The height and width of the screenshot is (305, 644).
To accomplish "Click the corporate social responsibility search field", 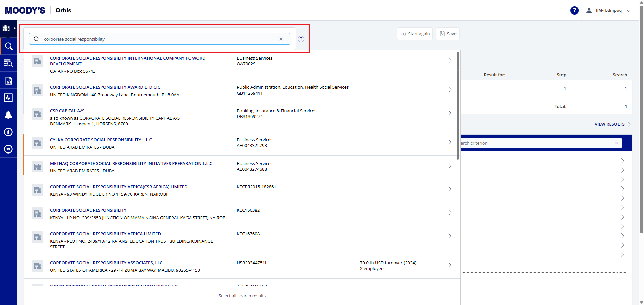I will point(158,39).
